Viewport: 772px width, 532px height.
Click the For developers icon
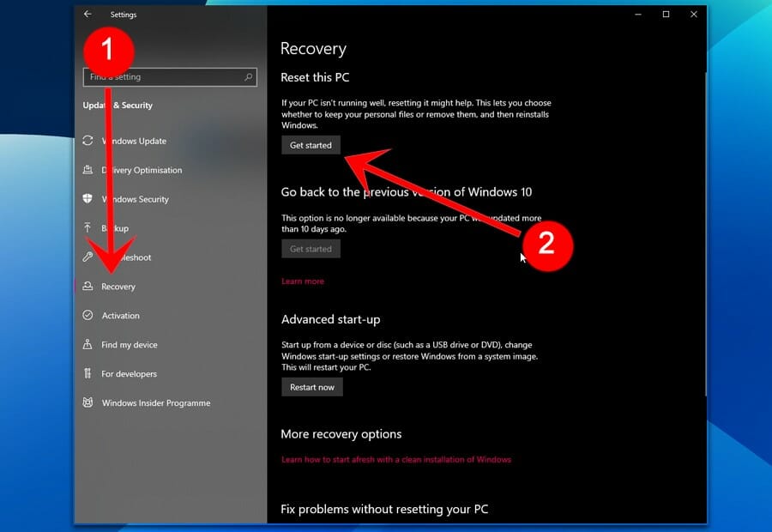(x=87, y=373)
